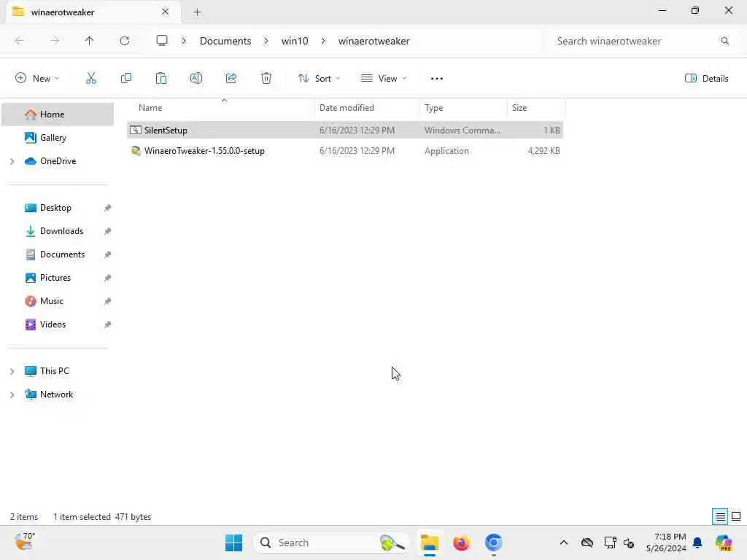The height and width of the screenshot is (560, 747).
Task: Open the Sort dropdown
Action: click(319, 79)
